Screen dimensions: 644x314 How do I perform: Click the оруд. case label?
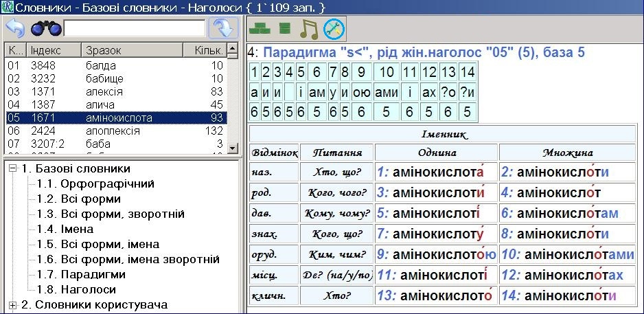pyautogui.click(x=274, y=254)
